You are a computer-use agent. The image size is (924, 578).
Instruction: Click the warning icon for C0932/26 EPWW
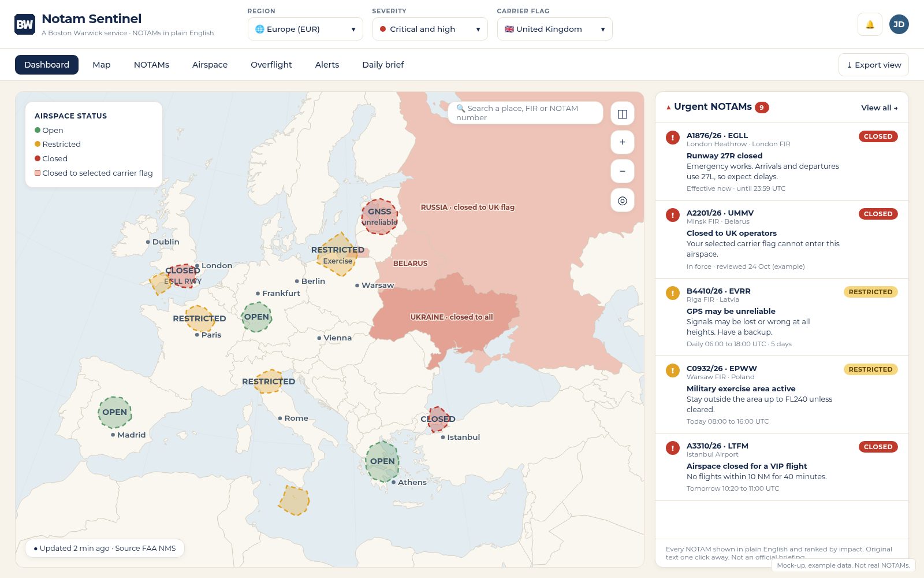[x=673, y=370]
